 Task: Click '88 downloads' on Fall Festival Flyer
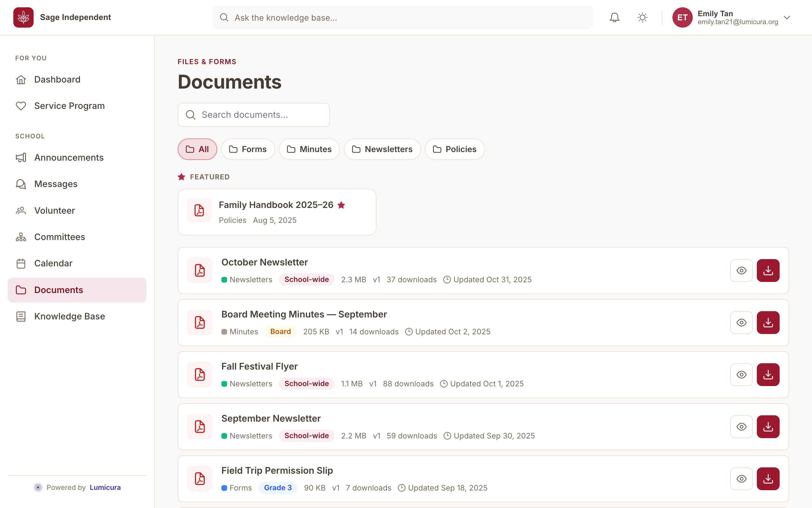tap(408, 384)
